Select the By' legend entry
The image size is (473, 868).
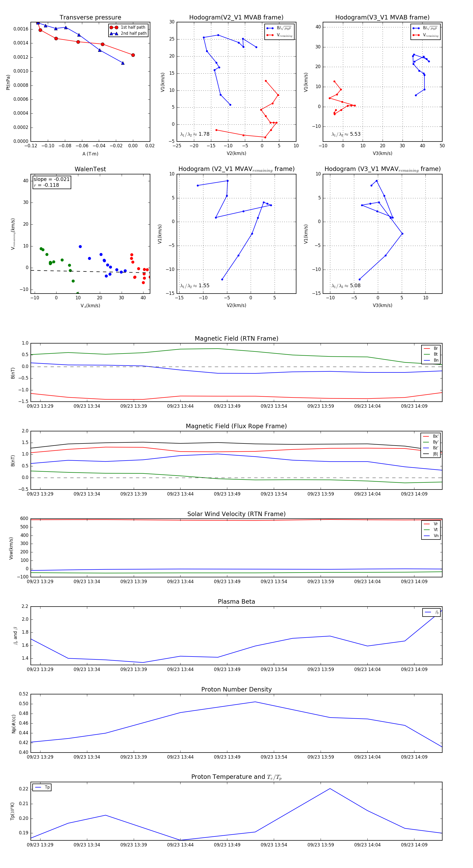point(431,442)
